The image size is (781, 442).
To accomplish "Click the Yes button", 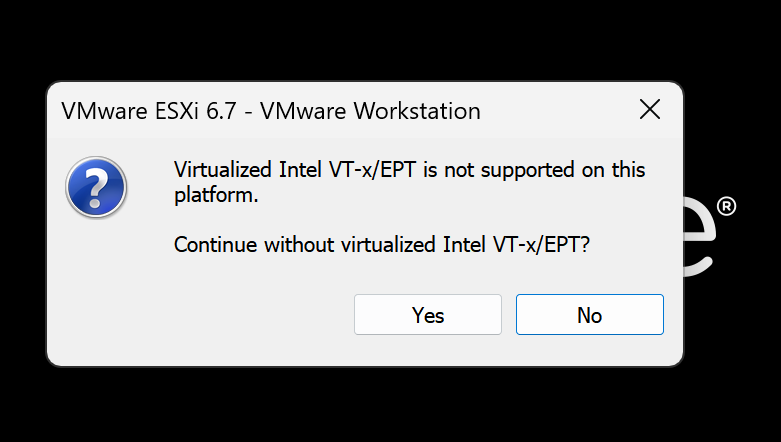I will click(428, 314).
